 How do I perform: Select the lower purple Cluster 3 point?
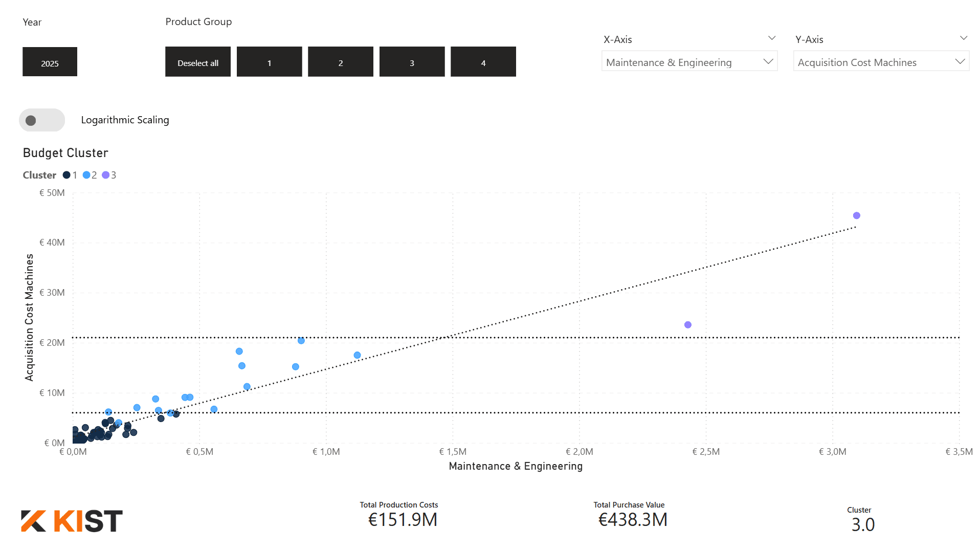point(687,325)
